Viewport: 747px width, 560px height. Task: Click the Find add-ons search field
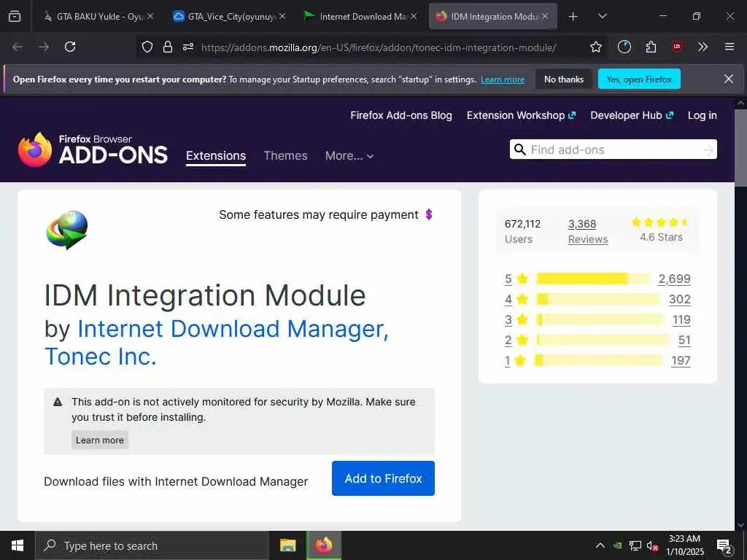pos(613,149)
